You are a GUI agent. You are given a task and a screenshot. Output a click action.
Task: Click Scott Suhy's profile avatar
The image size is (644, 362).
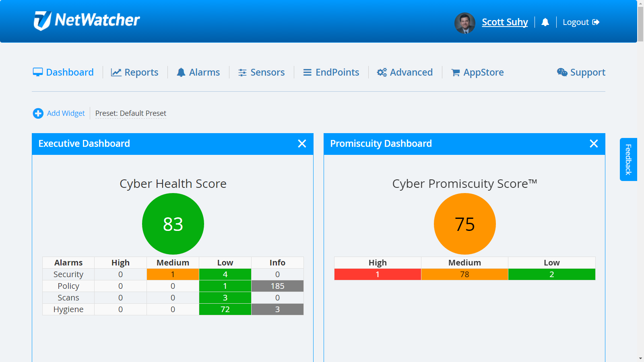pos(464,23)
